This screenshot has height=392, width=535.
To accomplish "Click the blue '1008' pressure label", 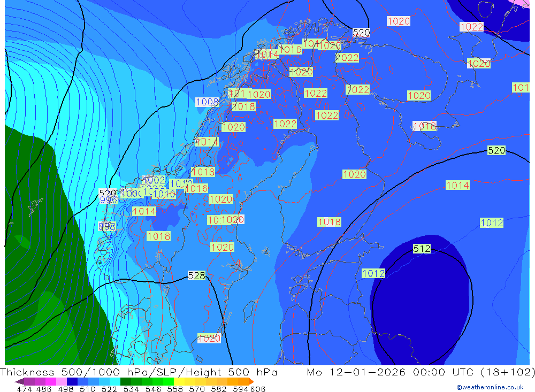I will click(x=207, y=102).
